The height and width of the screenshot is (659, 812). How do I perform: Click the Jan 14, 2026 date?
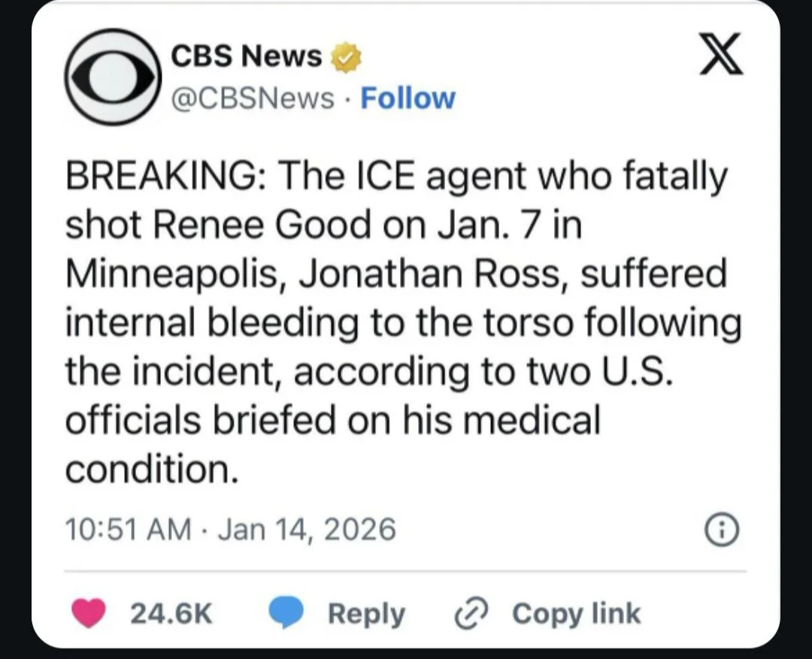(307, 530)
